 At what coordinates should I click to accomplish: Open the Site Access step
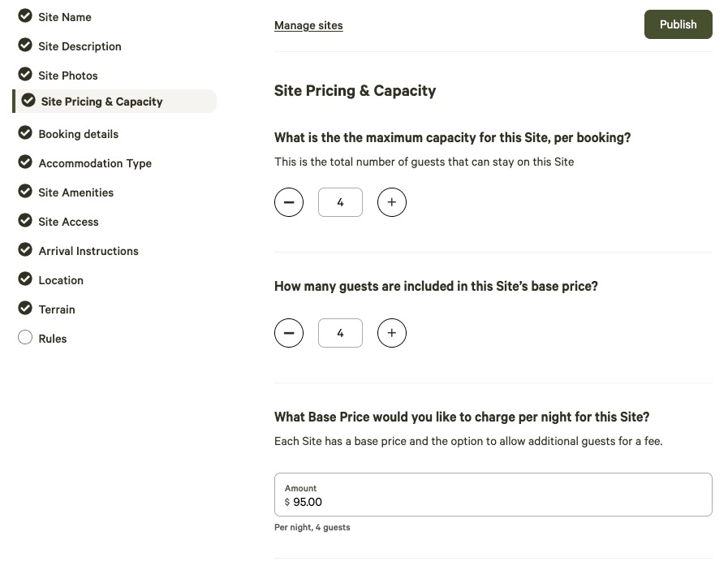pyautogui.click(x=69, y=222)
